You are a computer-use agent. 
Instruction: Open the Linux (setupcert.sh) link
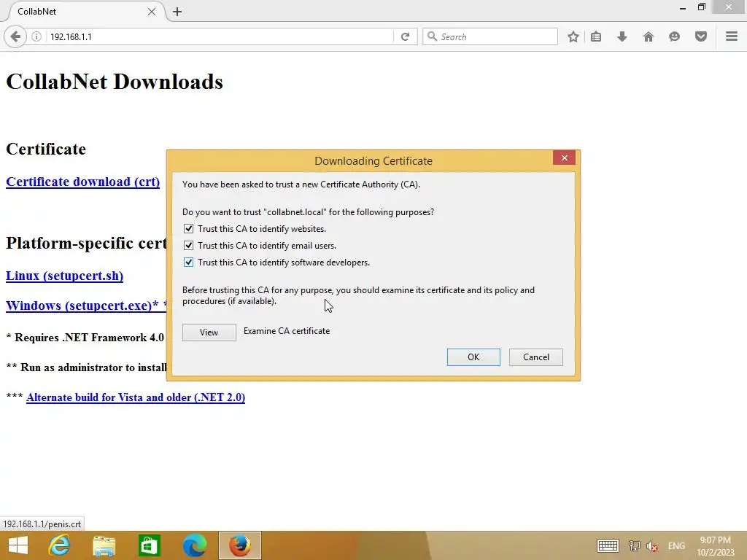tap(65, 276)
